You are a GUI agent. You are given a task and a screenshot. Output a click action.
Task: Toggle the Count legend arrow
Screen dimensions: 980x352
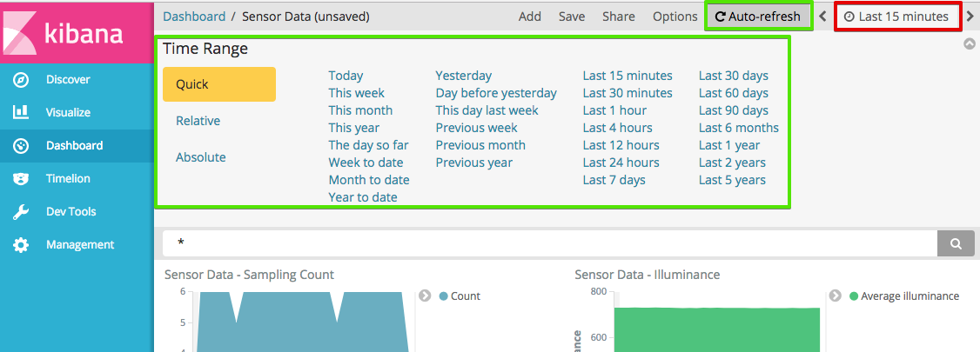pos(425,296)
